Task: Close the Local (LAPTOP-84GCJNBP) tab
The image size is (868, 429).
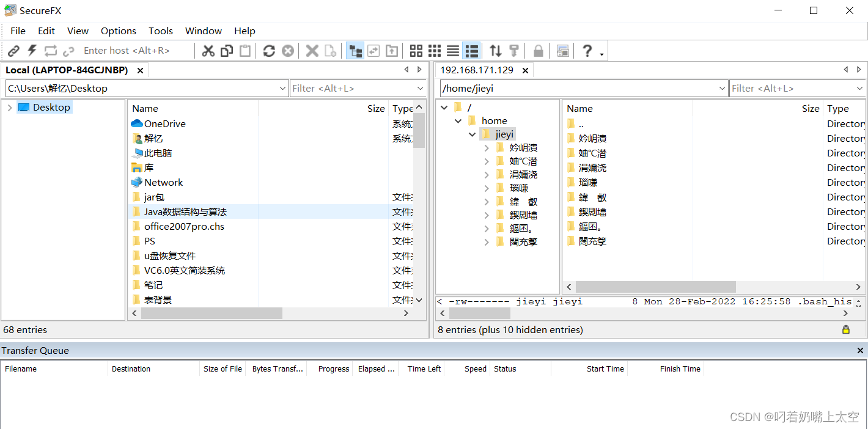Action: click(x=140, y=70)
